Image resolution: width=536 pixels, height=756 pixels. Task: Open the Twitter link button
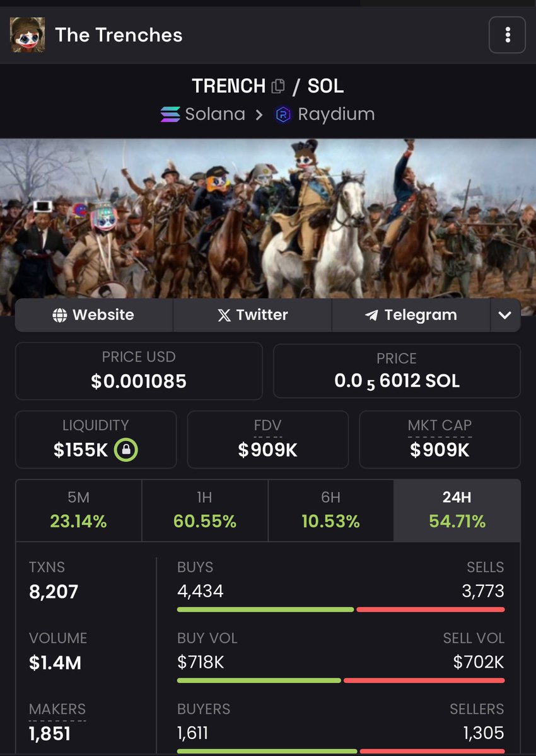point(252,315)
